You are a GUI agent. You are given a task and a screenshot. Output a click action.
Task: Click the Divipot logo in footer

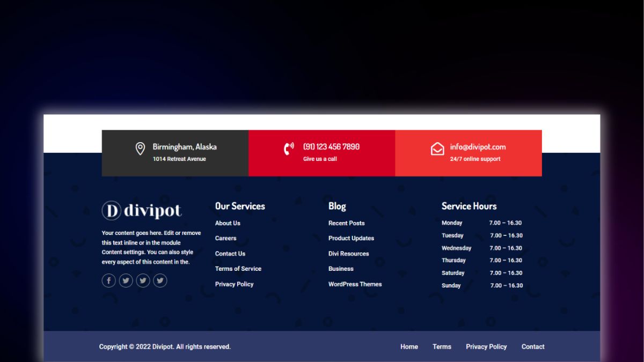click(142, 210)
